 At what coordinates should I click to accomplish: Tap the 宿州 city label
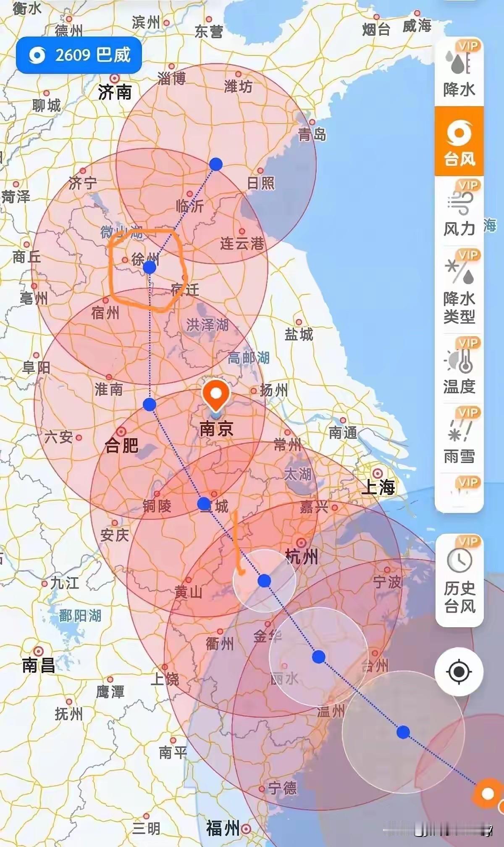tap(105, 313)
